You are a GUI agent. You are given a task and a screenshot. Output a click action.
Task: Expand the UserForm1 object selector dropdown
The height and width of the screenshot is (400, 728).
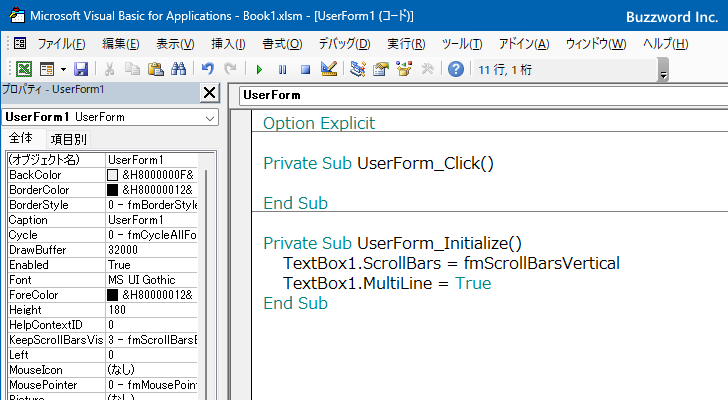tap(210, 118)
